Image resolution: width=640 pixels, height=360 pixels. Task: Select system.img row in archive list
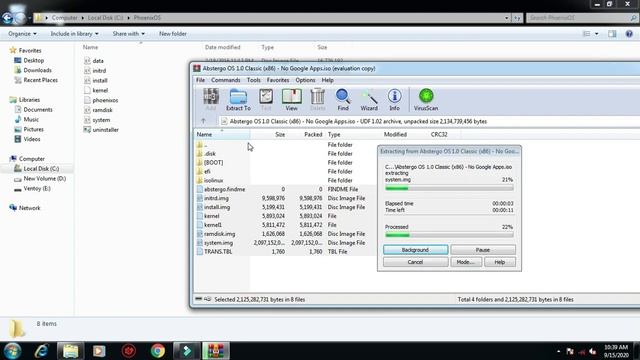click(x=284, y=243)
